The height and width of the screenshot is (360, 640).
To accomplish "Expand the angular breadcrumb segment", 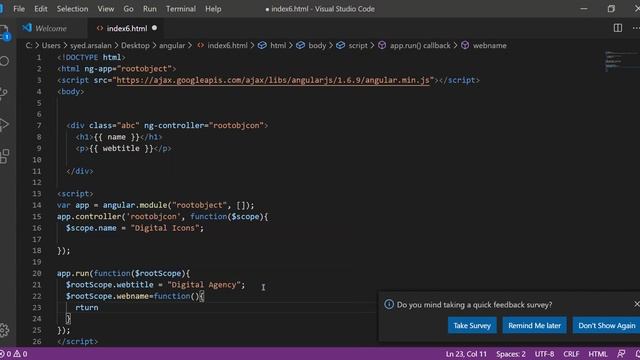I will click(x=172, y=45).
